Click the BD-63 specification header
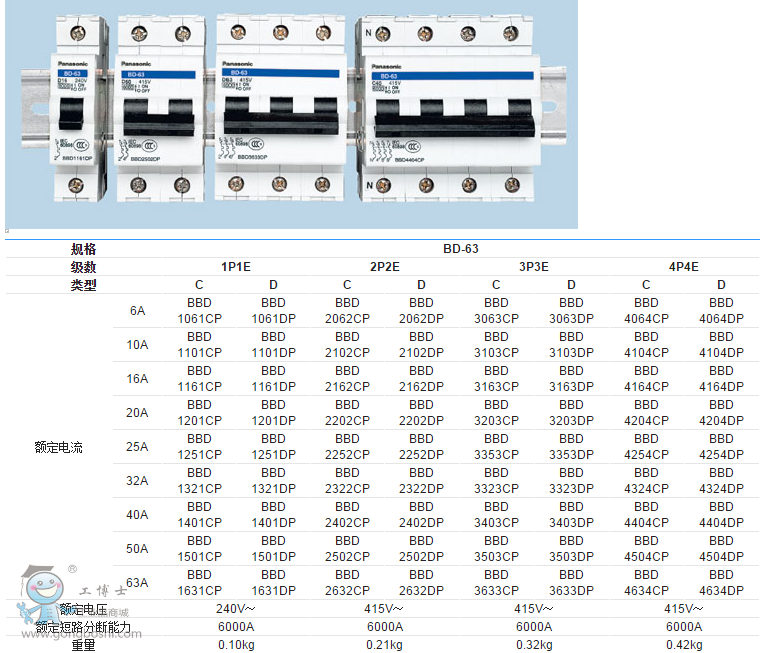This screenshot has height=653, width=761. click(x=461, y=249)
